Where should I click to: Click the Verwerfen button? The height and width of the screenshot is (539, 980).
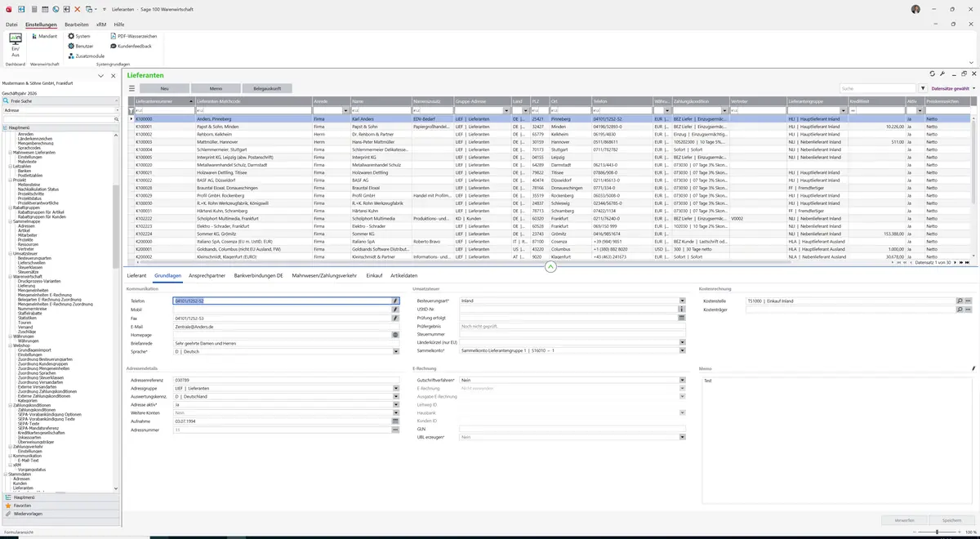click(x=905, y=520)
